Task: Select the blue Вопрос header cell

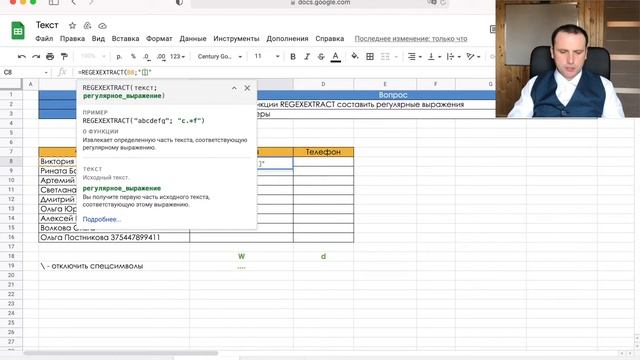Action: pyautogui.click(x=393, y=95)
